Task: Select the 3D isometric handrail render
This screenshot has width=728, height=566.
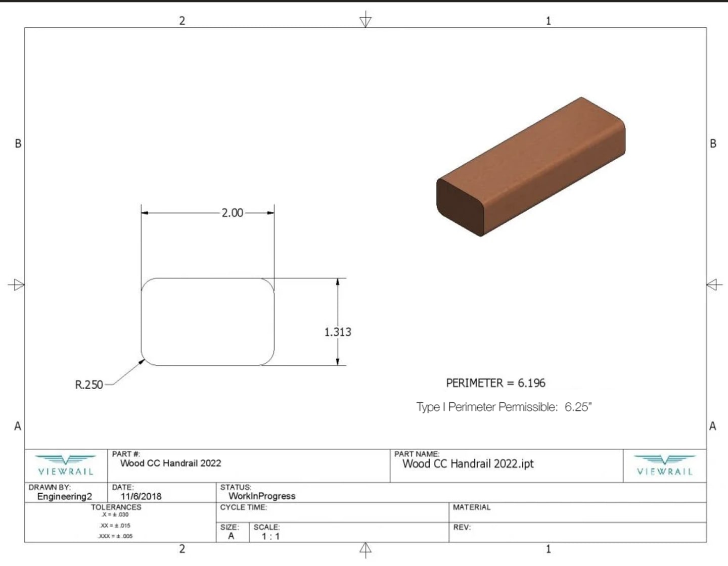Action: (x=530, y=167)
